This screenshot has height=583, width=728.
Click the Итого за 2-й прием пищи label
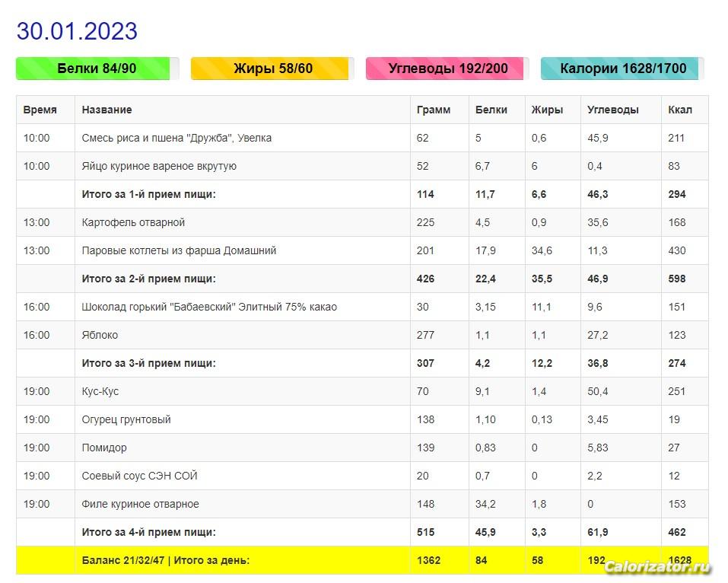click(148, 279)
